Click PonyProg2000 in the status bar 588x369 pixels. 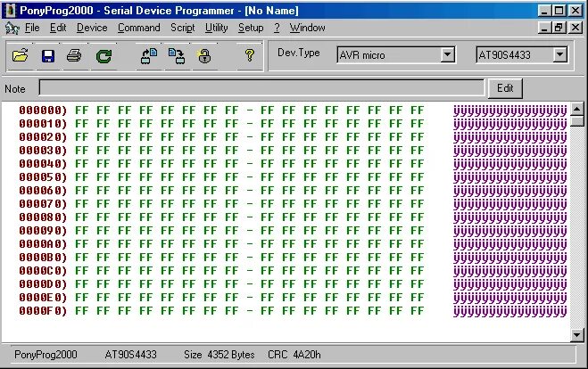pos(46,355)
